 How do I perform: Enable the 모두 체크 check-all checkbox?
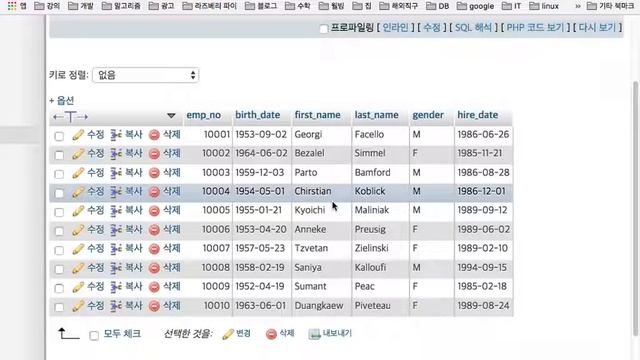[94, 336]
